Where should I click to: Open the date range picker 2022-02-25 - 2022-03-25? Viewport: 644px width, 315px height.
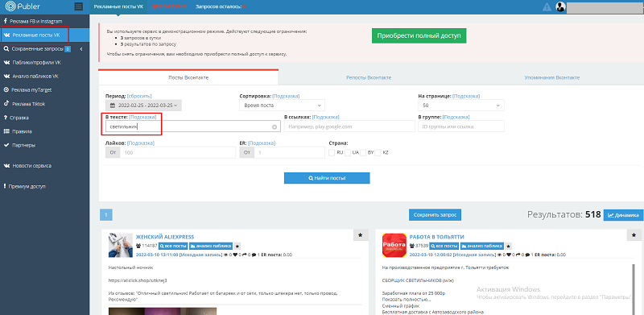[144, 106]
